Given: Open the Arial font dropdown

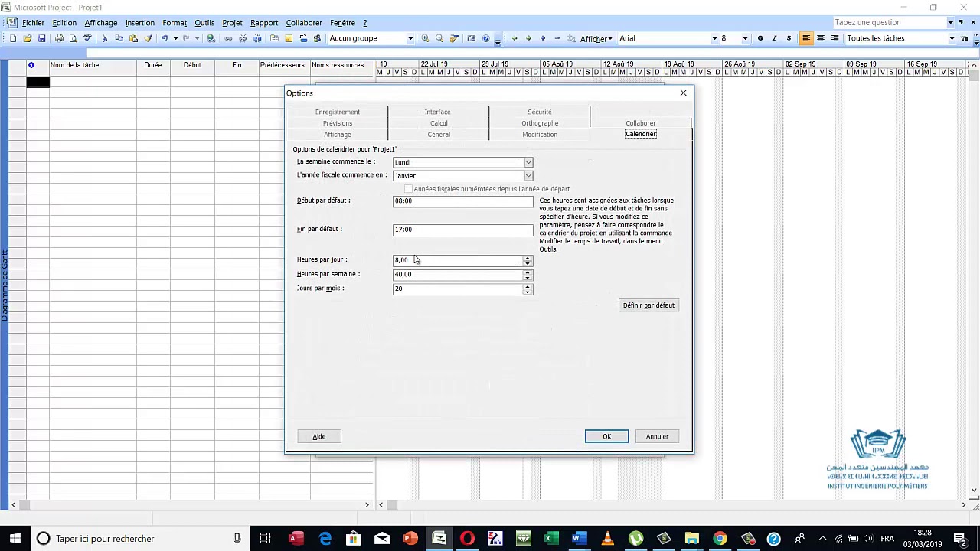Looking at the screenshot, I should [714, 38].
